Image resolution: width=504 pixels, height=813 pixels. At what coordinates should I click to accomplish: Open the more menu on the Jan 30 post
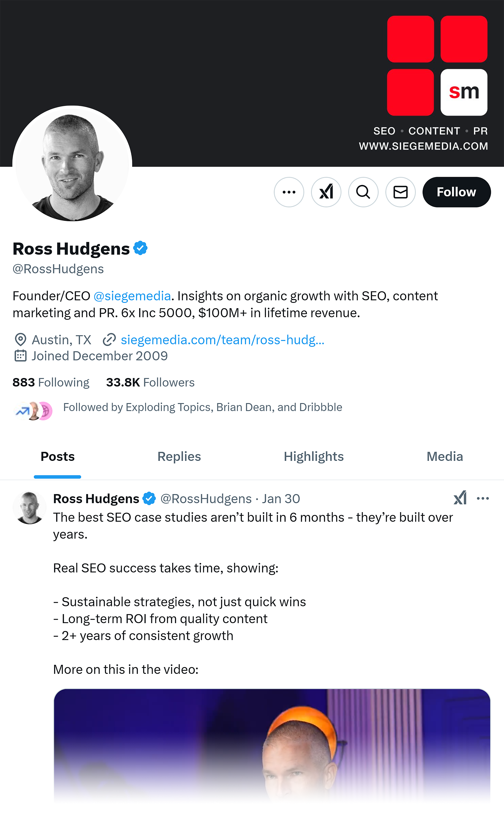click(x=483, y=498)
